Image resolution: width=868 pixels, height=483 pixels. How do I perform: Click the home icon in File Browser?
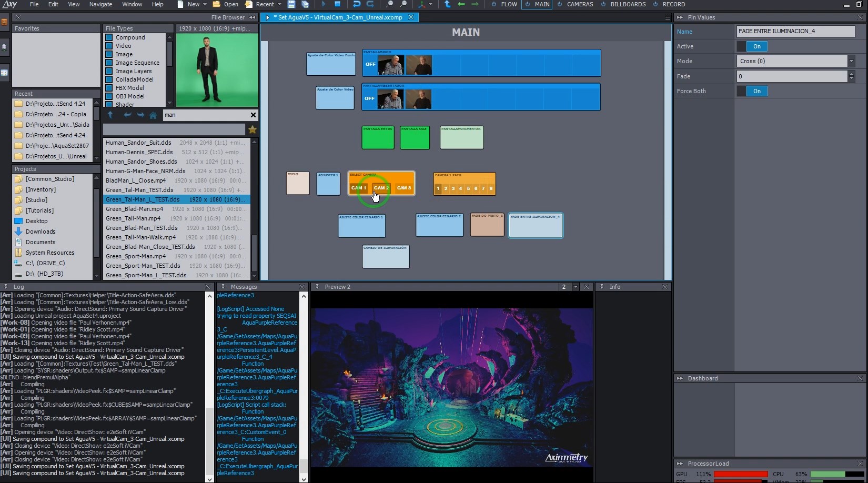point(153,115)
